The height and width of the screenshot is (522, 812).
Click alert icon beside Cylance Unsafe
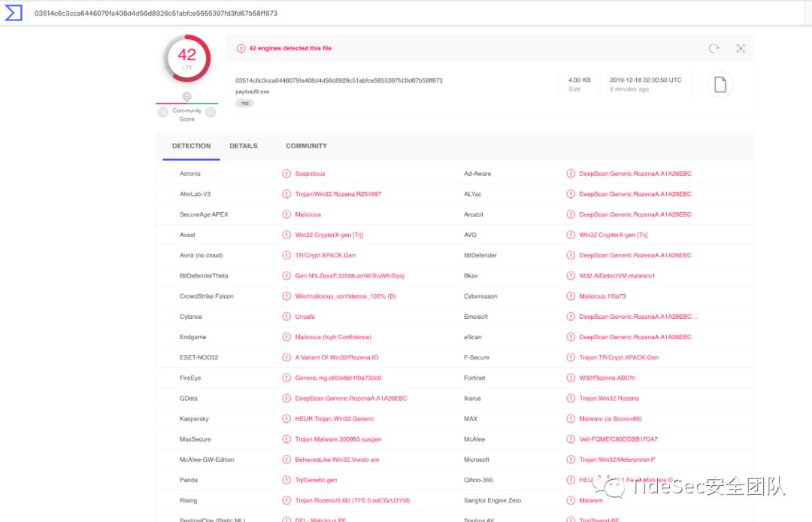pos(286,317)
